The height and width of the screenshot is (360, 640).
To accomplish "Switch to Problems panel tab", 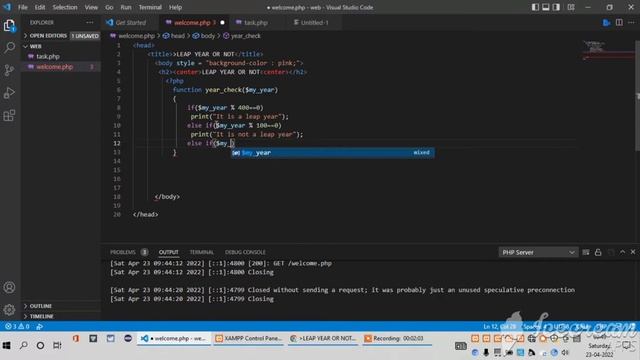I will [122, 252].
